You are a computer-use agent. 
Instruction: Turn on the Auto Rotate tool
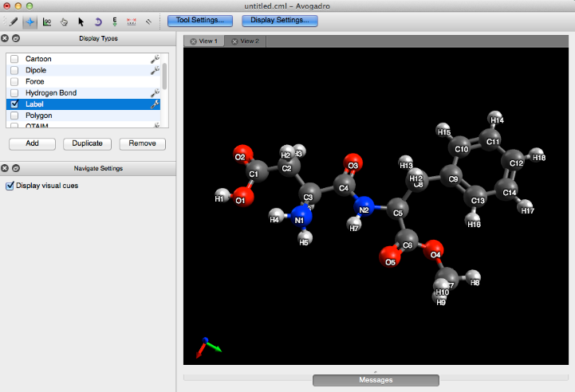click(x=97, y=22)
